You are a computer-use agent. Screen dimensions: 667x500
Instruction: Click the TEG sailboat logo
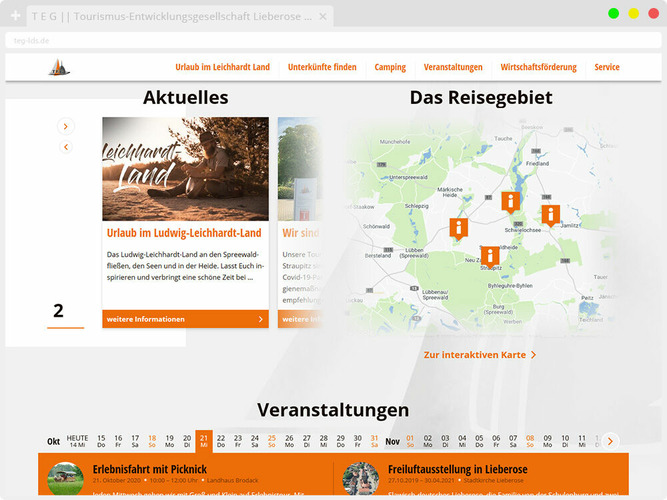pos(59,67)
